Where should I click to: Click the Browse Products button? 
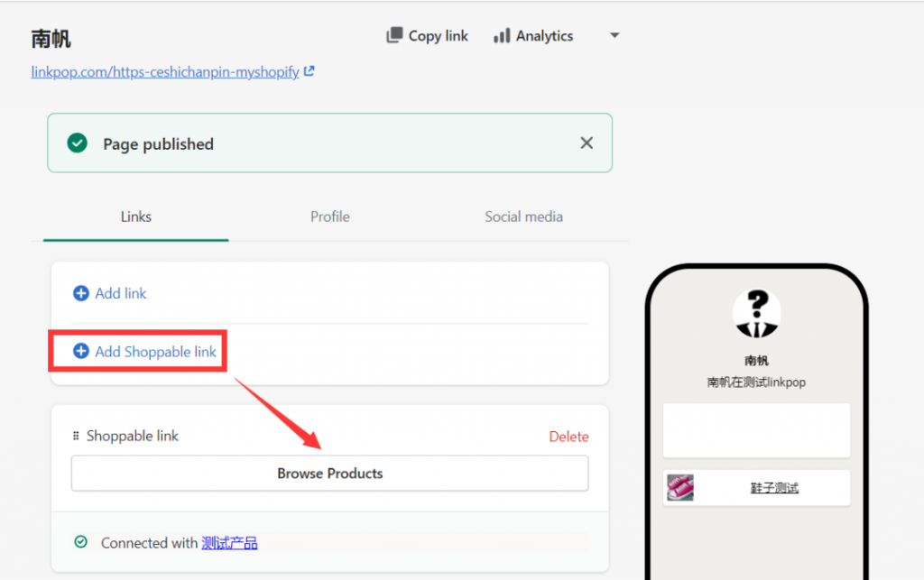click(x=330, y=474)
